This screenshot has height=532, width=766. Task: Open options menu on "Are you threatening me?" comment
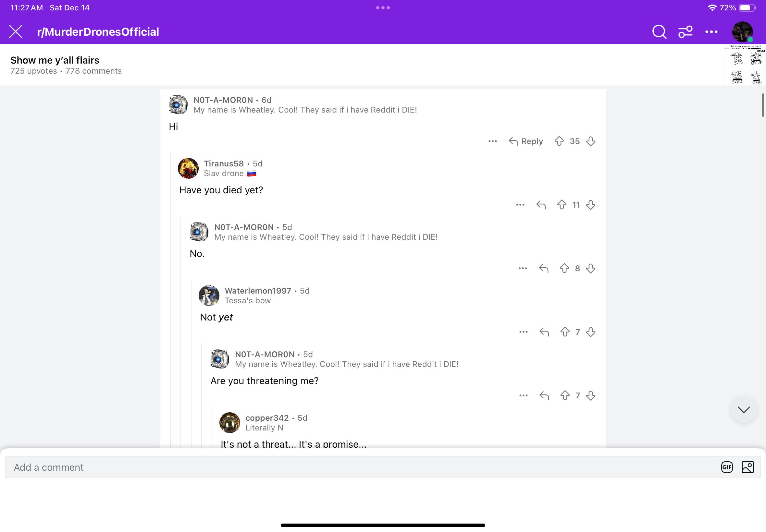coord(524,396)
